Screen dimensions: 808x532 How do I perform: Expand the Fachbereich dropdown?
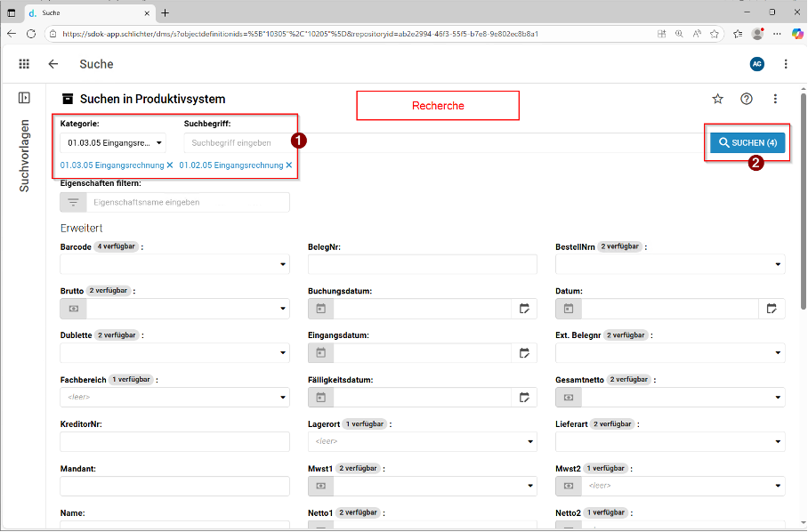(x=282, y=397)
